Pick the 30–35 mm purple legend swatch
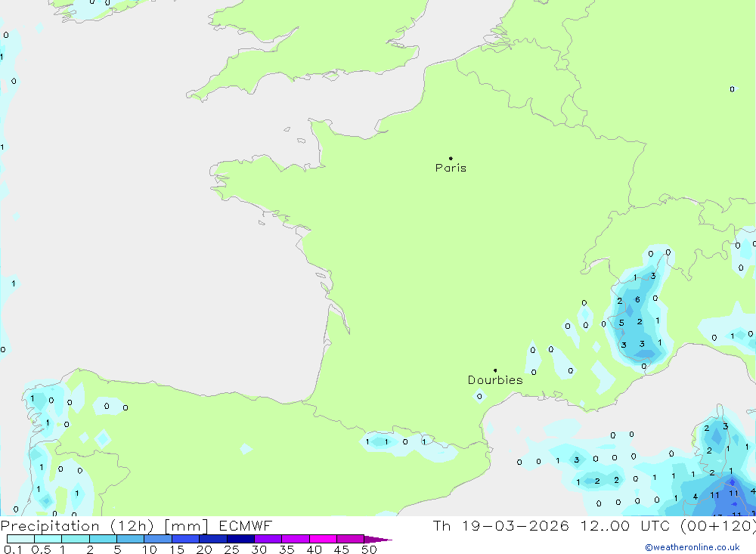This screenshot has height=554, width=756. (x=268, y=539)
